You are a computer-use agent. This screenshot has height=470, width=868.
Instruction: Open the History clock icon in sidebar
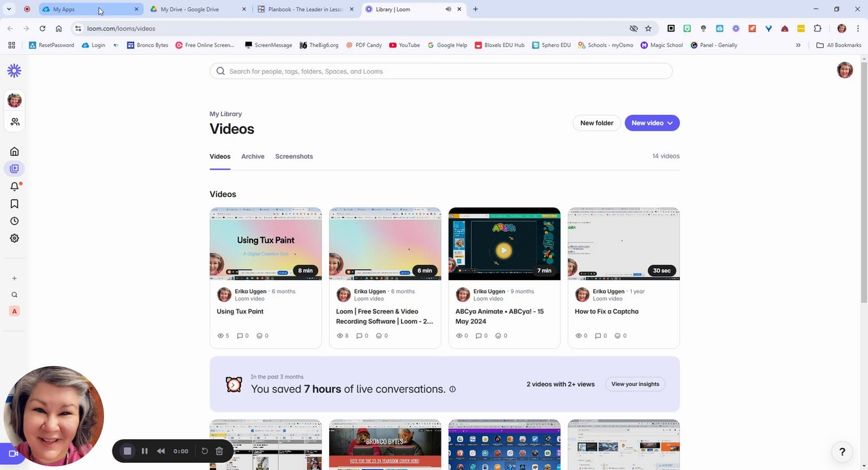click(14, 221)
